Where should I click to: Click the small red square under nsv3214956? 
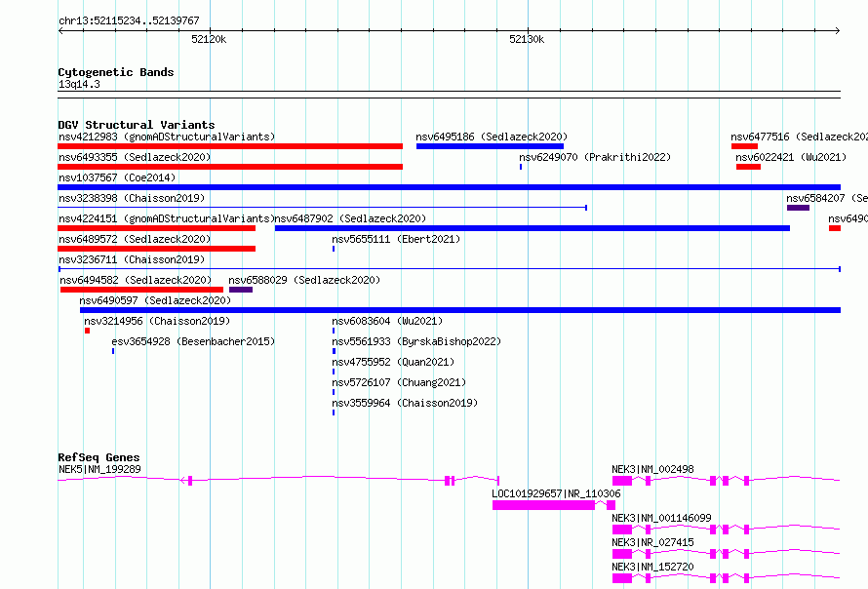pyautogui.click(x=88, y=331)
